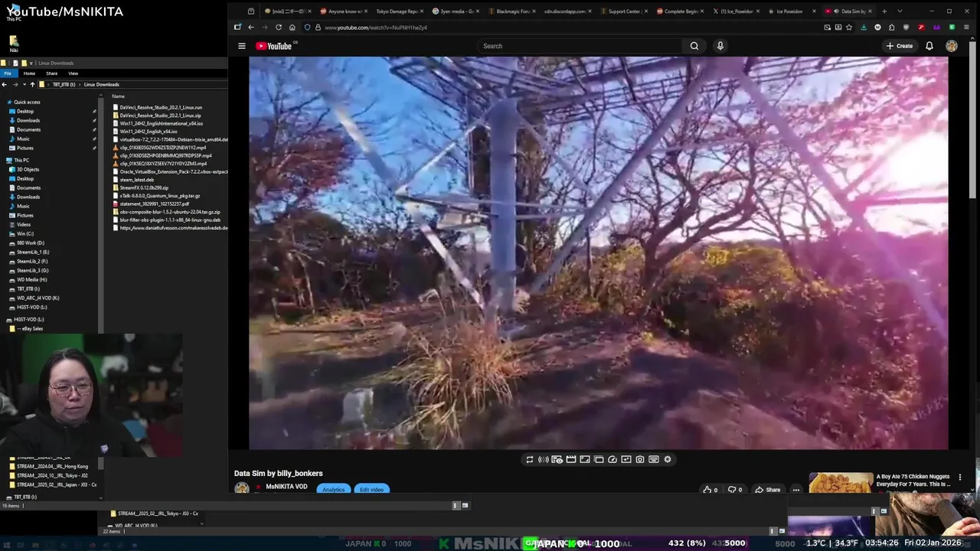Open keyboard shortcuts icon under video
Screen dimensions: 980x551
(654, 459)
